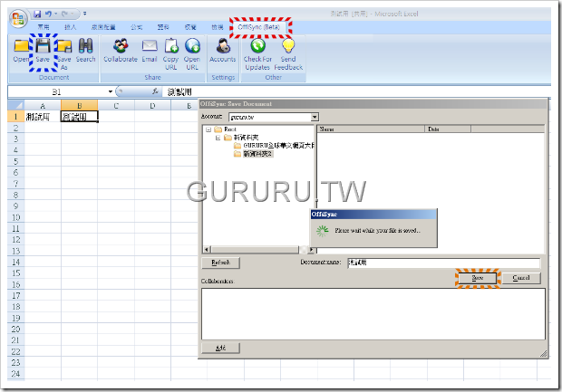Click quick access toolbar save icon
Image resolution: width=562 pixels, height=392 pixels.
coord(37,14)
